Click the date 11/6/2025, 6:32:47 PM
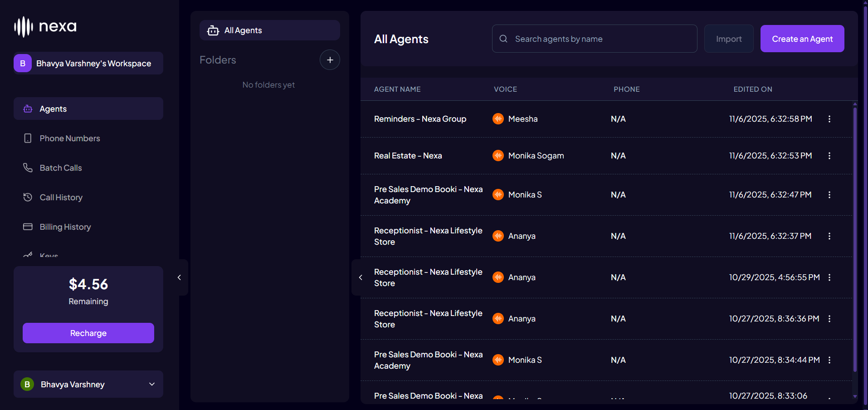The image size is (868, 410). pyautogui.click(x=770, y=195)
